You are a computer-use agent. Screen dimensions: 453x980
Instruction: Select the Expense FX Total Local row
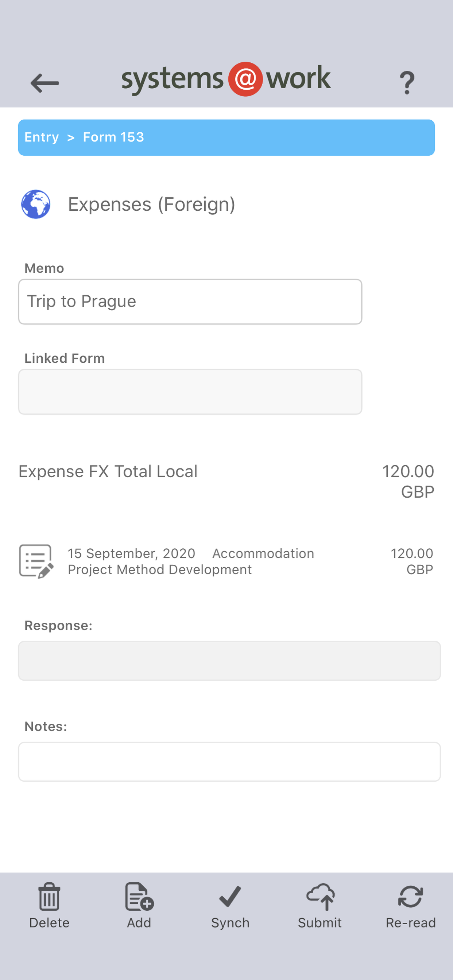(226, 481)
